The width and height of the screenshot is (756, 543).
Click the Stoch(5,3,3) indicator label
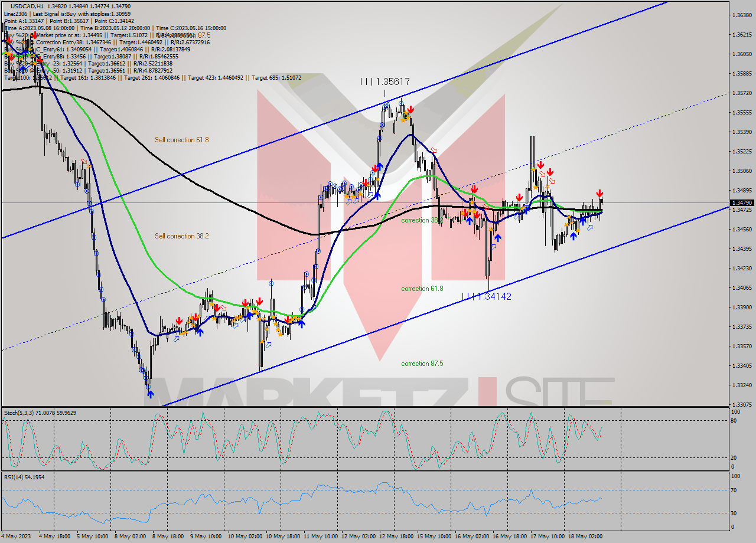pos(40,413)
